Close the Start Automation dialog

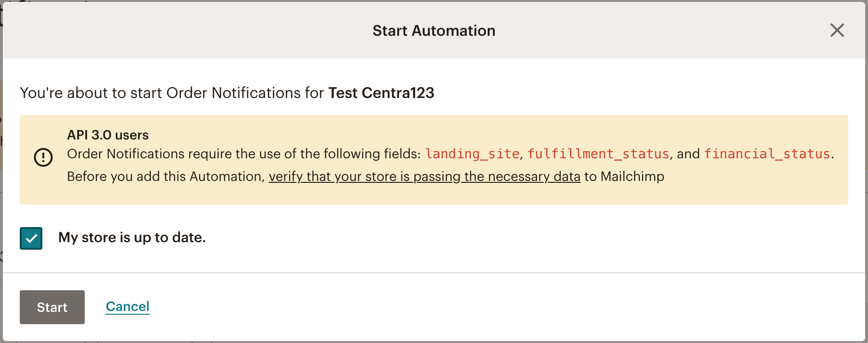tap(837, 30)
